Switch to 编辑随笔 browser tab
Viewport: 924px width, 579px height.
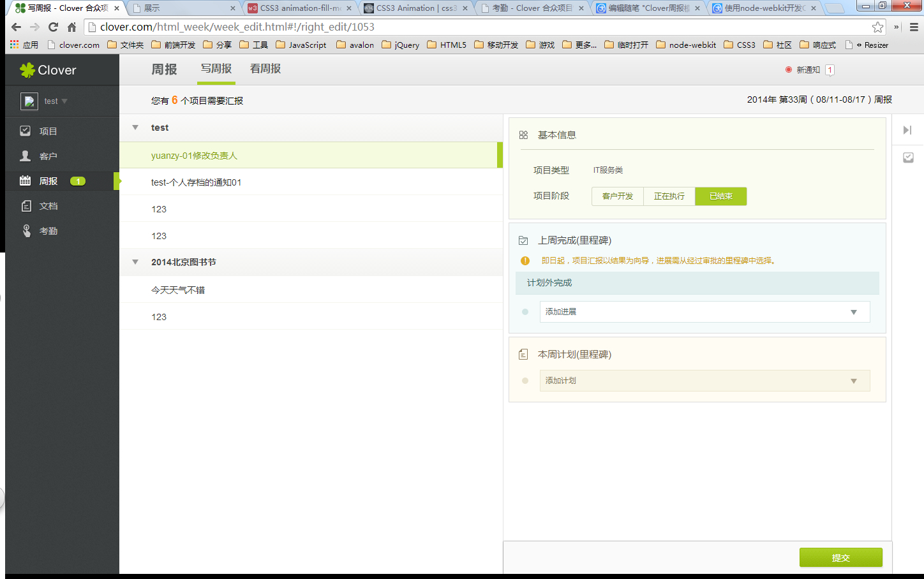(649, 8)
